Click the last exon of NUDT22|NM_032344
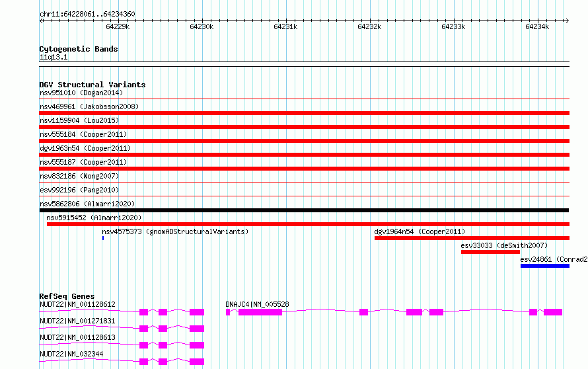The width and height of the screenshot is (588, 369). 197,362
